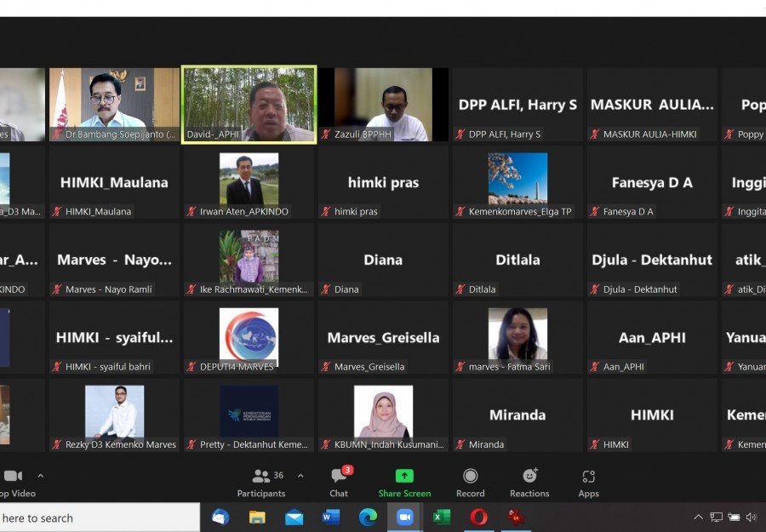The image size is (766, 532).
Task: Open Microsoft Word from the taskbar
Action: click(x=331, y=517)
